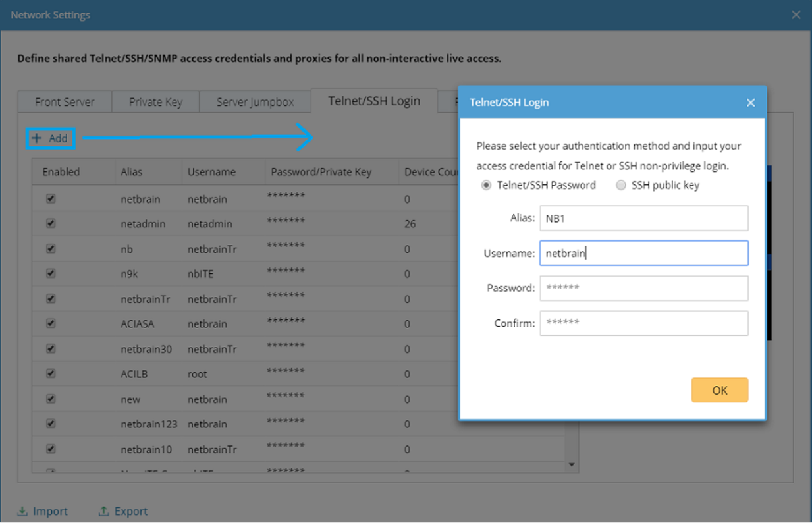The width and height of the screenshot is (812, 523).
Task: Focus the Username text field
Action: click(643, 253)
